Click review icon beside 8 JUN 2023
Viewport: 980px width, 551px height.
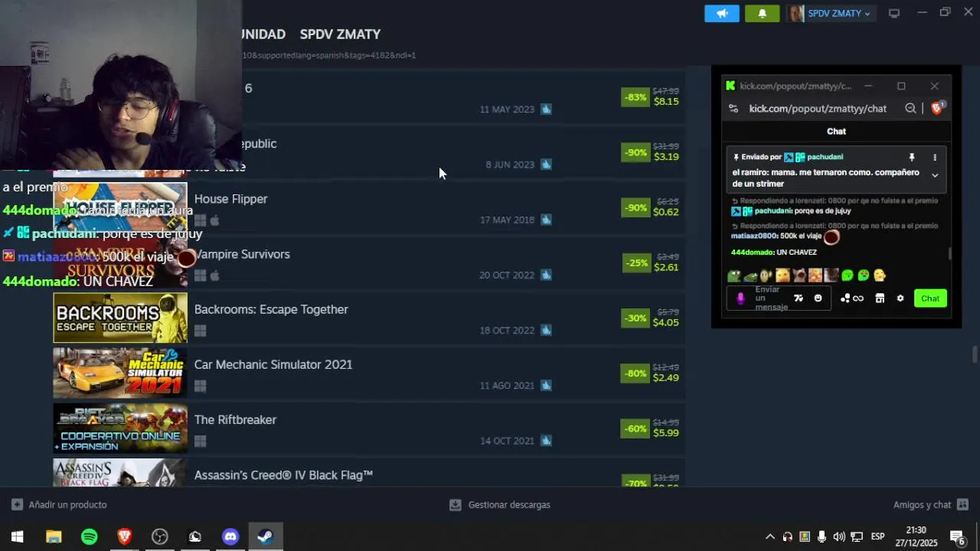(546, 165)
